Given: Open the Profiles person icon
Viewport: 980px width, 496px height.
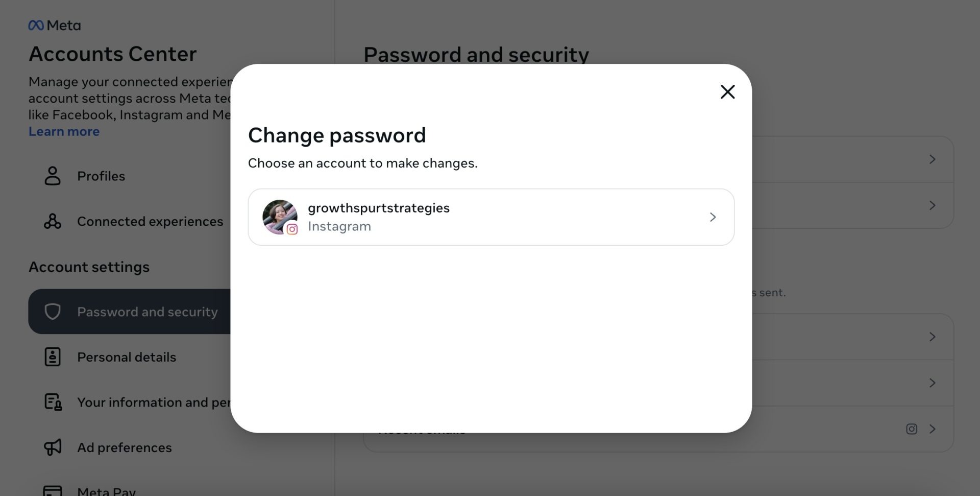Looking at the screenshot, I should [52, 176].
